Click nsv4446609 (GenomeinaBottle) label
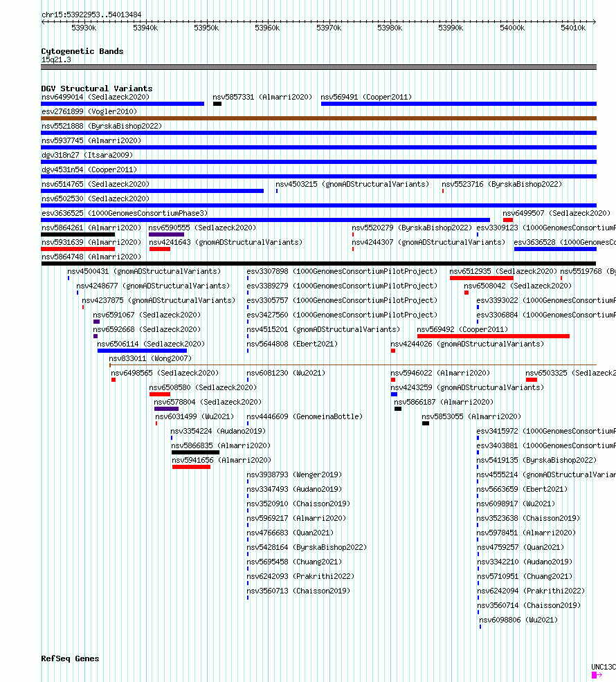This screenshot has width=616, height=682. click(305, 416)
